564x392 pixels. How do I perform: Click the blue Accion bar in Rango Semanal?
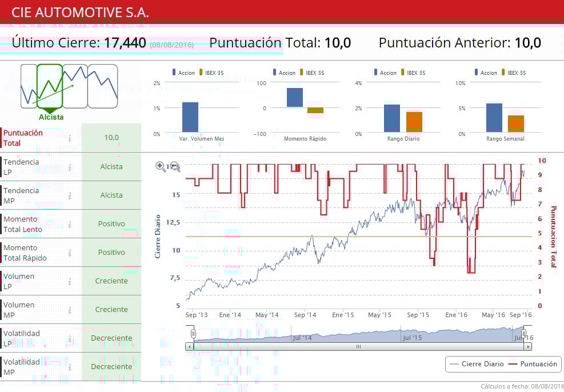494,118
